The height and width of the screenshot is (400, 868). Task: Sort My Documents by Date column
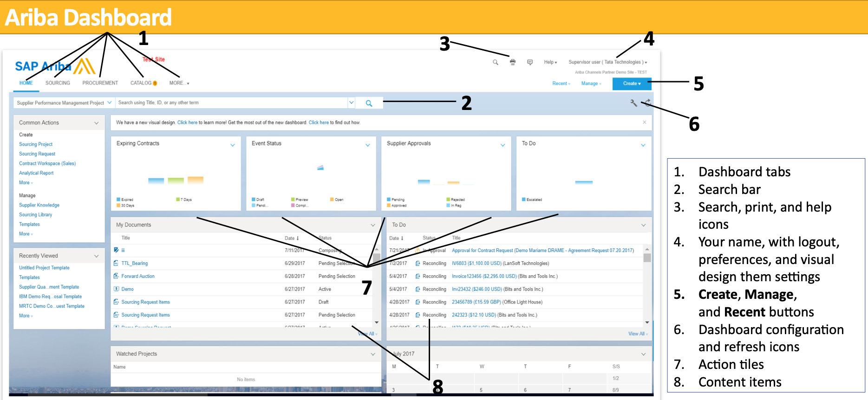point(292,238)
